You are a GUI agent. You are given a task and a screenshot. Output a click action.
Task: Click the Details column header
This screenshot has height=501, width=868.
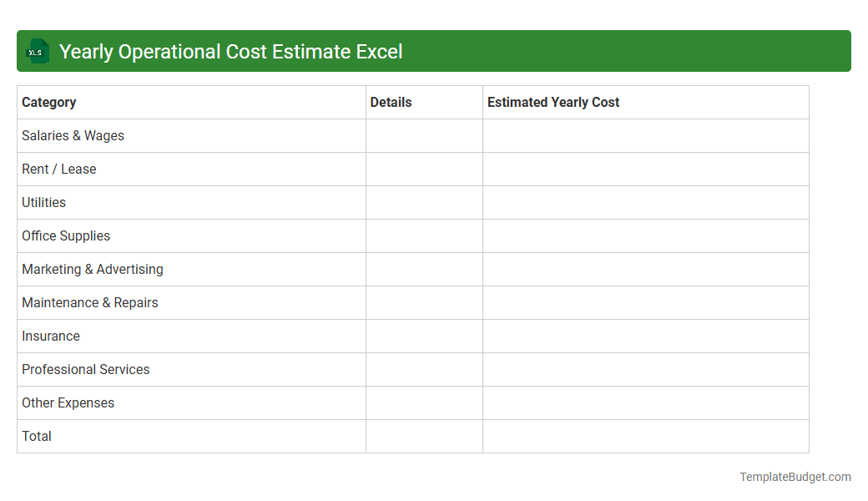(x=390, y=102)
